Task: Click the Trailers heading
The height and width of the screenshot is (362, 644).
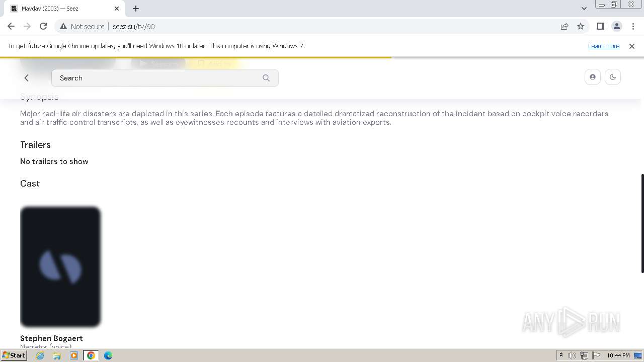Action: coord(35,145)
